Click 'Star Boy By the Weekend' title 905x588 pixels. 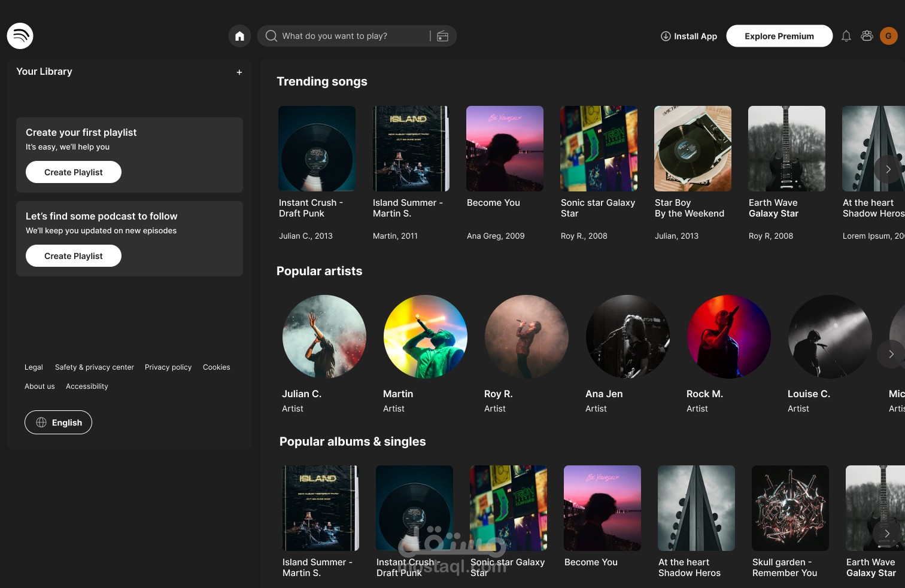[x=690, y=208]
